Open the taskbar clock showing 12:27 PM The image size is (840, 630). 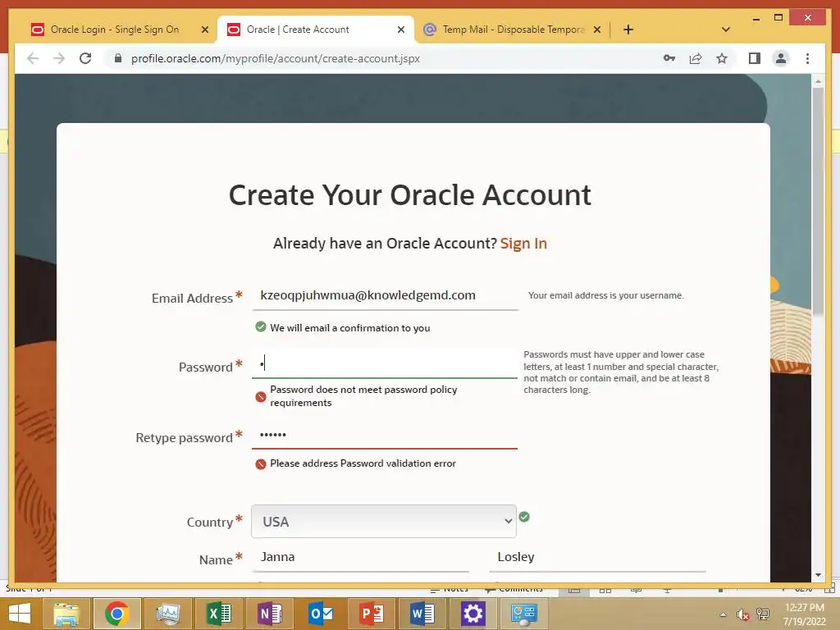804,614
